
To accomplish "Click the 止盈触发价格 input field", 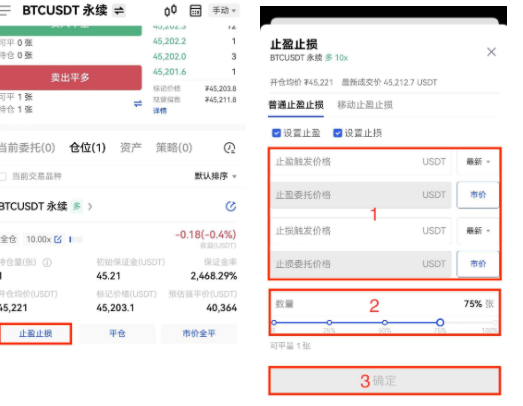I will click(x=361, y=162).
